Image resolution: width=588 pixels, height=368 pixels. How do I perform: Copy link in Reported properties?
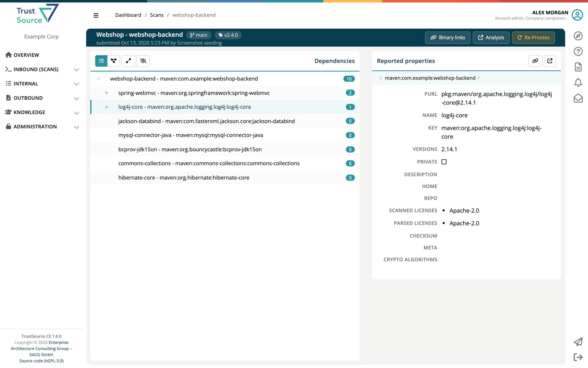[535, 61]
